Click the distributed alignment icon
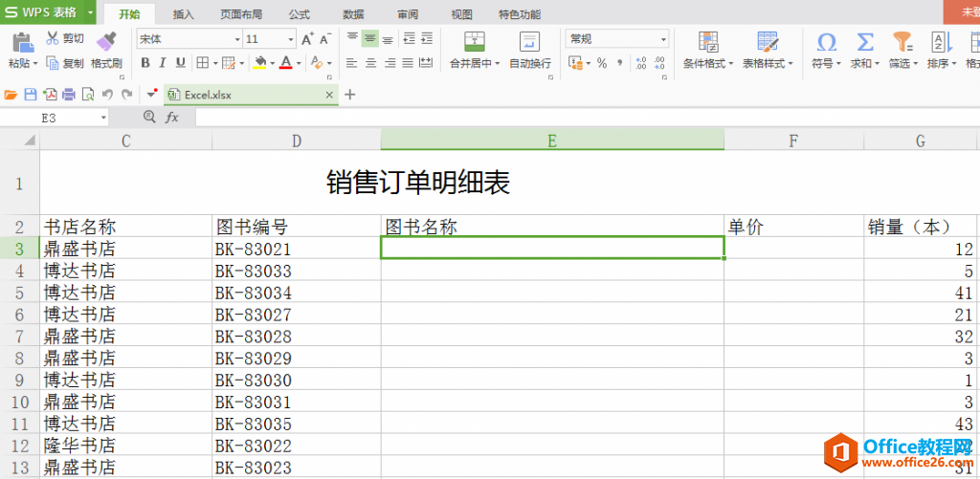The width and height of the screenshot is (980, 479). [426, 62]
